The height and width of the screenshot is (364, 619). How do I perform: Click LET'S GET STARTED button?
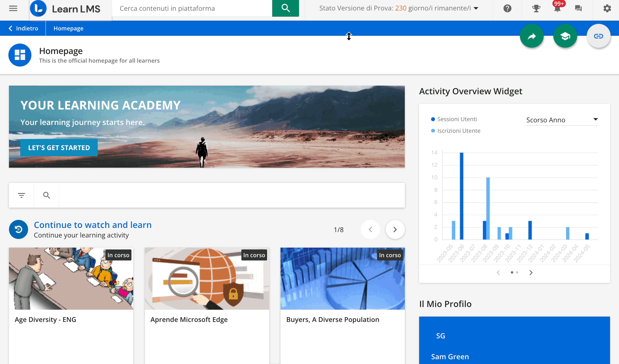(x=59, y=148)
